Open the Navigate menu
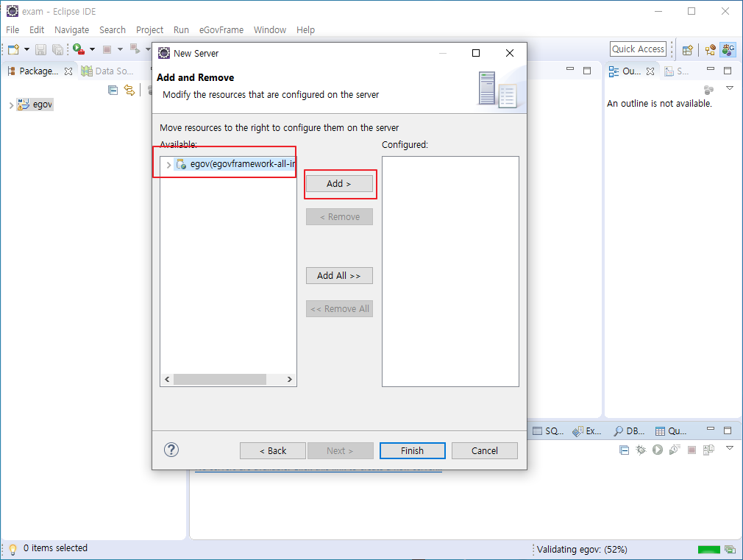 point(71,30)
